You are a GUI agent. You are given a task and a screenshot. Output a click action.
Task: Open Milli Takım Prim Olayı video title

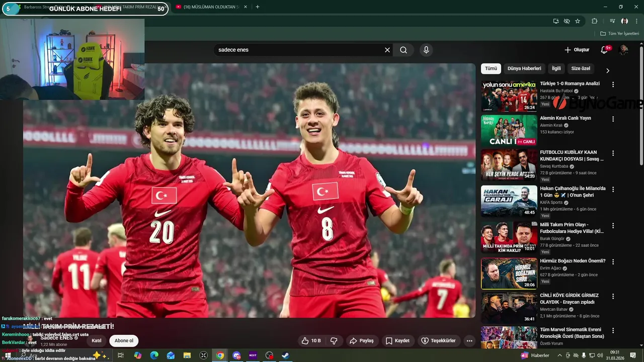tap(572, 228)
